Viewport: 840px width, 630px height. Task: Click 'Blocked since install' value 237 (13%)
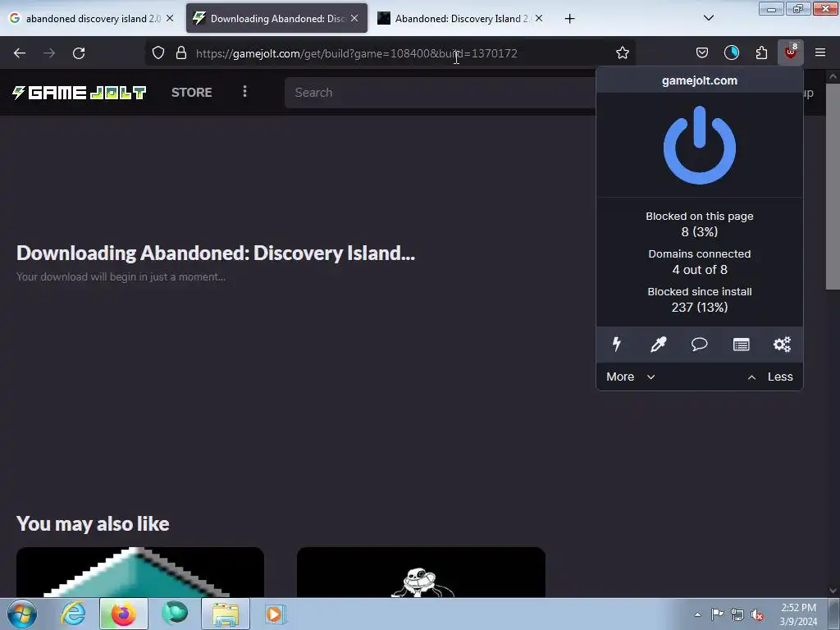(x=699, y=307)
